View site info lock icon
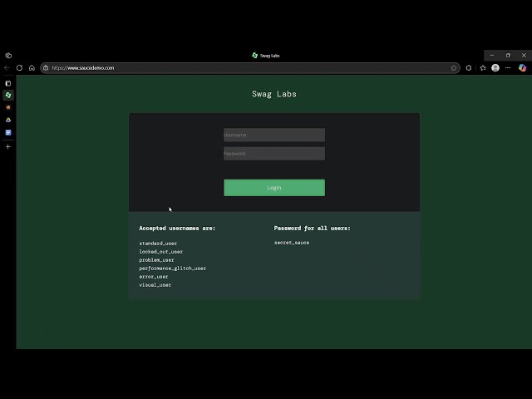Image resolution: width=532 pixels, height=399 pixels. [x=46, y=68]
